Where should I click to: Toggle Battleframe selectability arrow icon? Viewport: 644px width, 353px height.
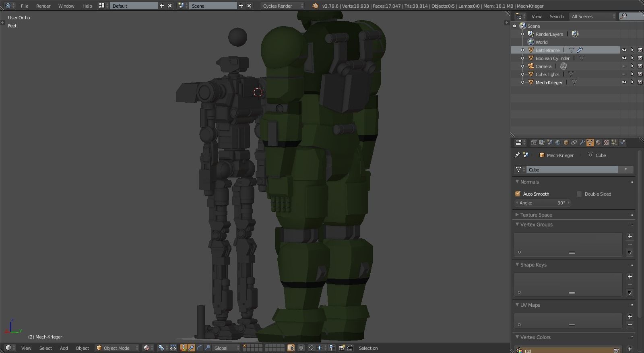632,50
